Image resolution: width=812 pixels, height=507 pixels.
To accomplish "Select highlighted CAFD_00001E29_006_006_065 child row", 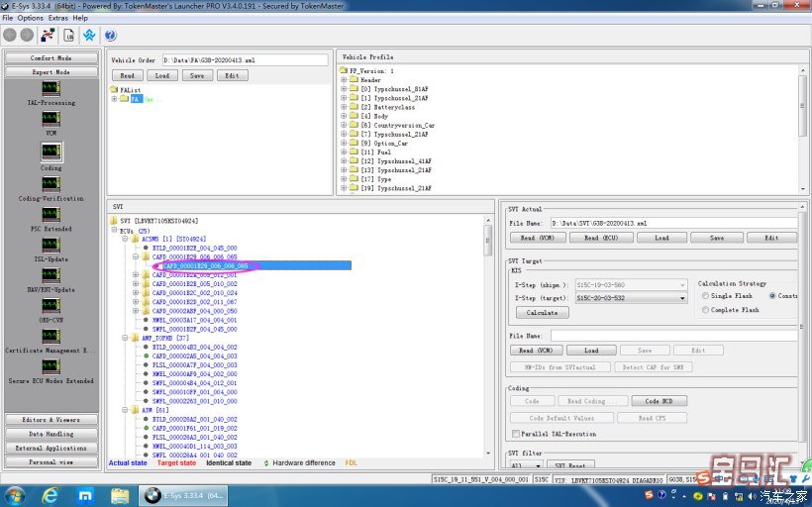I will [256, 265].
